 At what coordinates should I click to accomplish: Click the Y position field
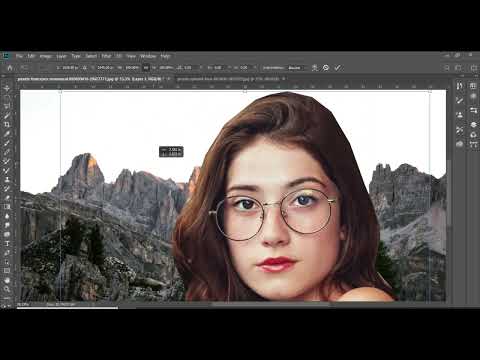[x=105, y=68]
